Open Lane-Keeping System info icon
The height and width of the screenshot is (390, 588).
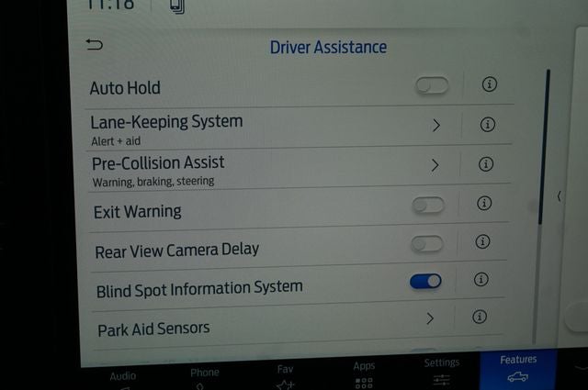[x=488, y=125]
